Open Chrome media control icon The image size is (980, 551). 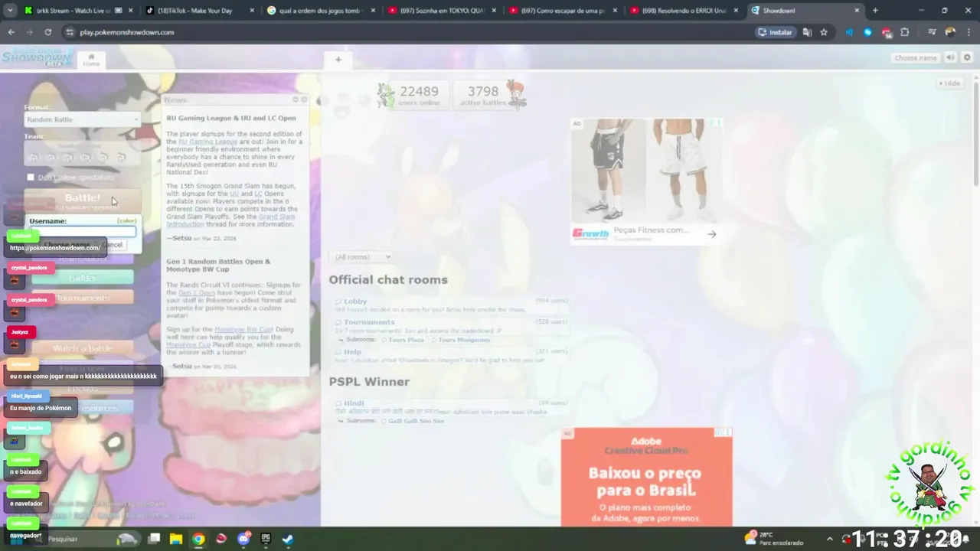click(932, 32)
